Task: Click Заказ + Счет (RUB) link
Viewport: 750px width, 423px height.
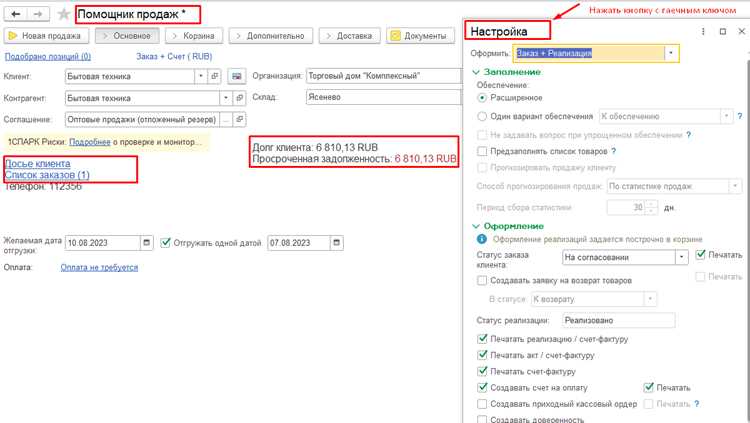Action: pyautogui.click(x=174, y=56)
